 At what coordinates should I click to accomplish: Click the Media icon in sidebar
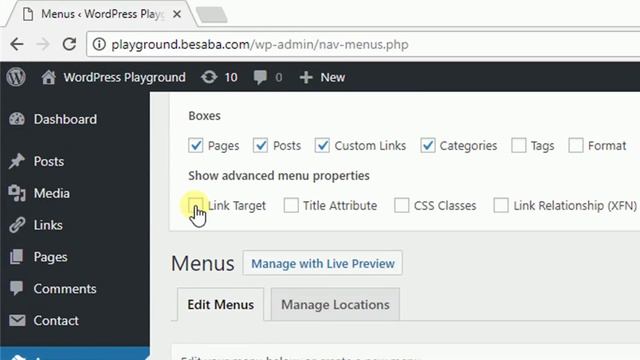(17, 193)
